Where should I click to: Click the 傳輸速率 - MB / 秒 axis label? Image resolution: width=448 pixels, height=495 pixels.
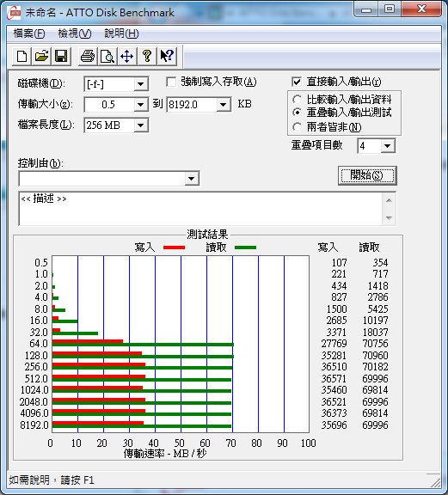point(164,454)
